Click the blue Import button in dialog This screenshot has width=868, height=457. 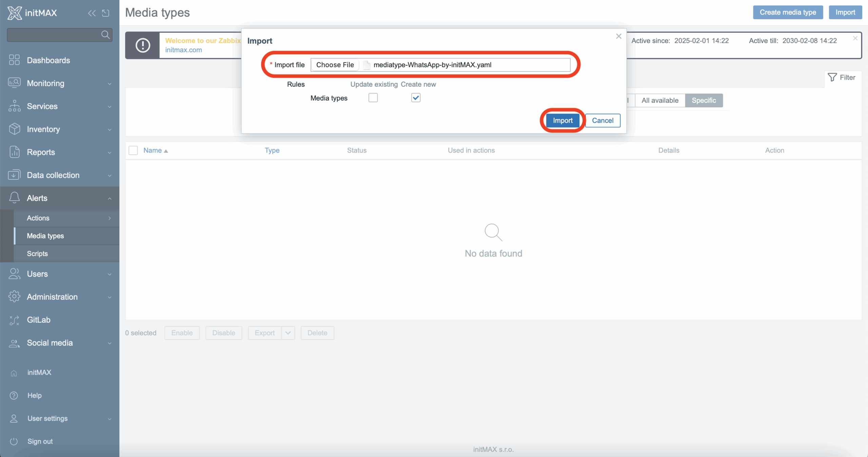tap(563, 120)
